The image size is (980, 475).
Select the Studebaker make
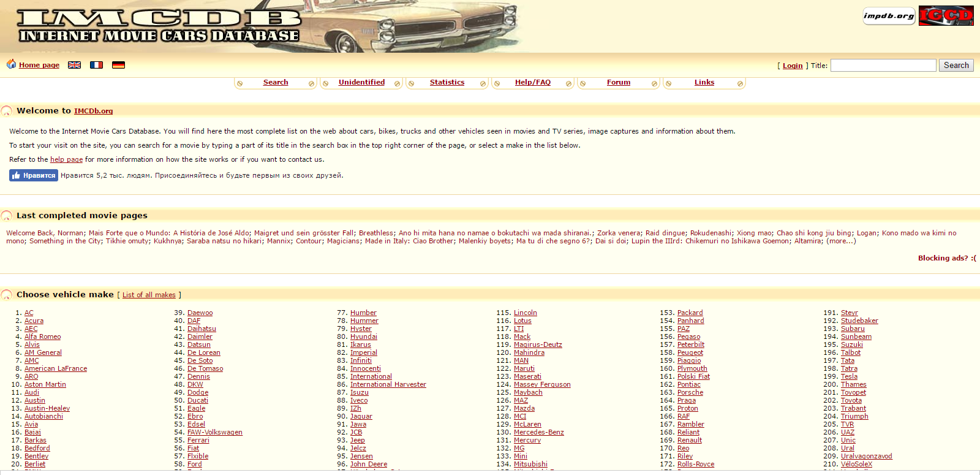[859, 321]
